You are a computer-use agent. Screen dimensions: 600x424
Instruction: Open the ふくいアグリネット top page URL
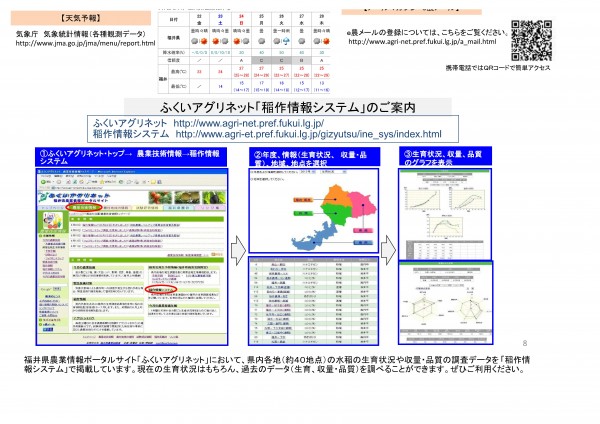tap(249, 123)
